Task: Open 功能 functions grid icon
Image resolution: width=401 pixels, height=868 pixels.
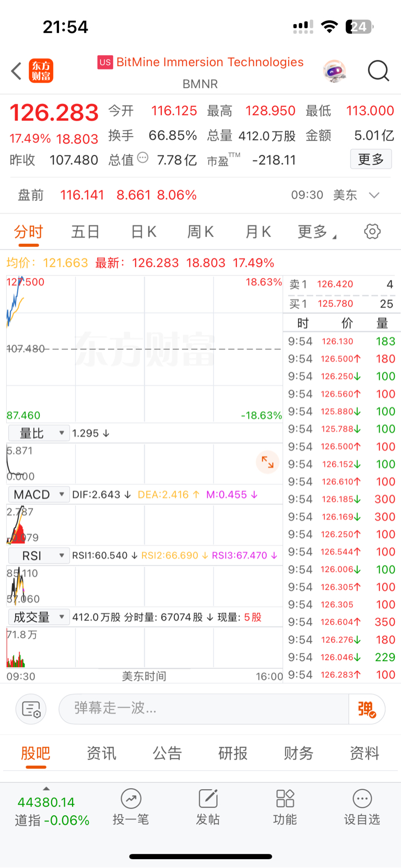Action: pyautogui.click(x=285, y=806)
